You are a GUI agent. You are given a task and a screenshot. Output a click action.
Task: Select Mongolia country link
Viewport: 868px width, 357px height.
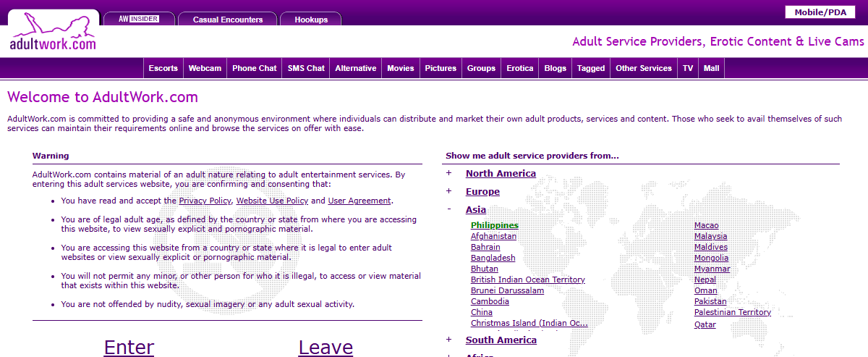pos(712,258)
